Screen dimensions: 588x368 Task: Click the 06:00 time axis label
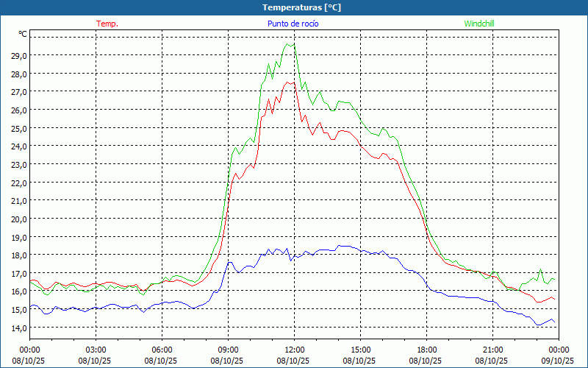click(x=162, y=350)
